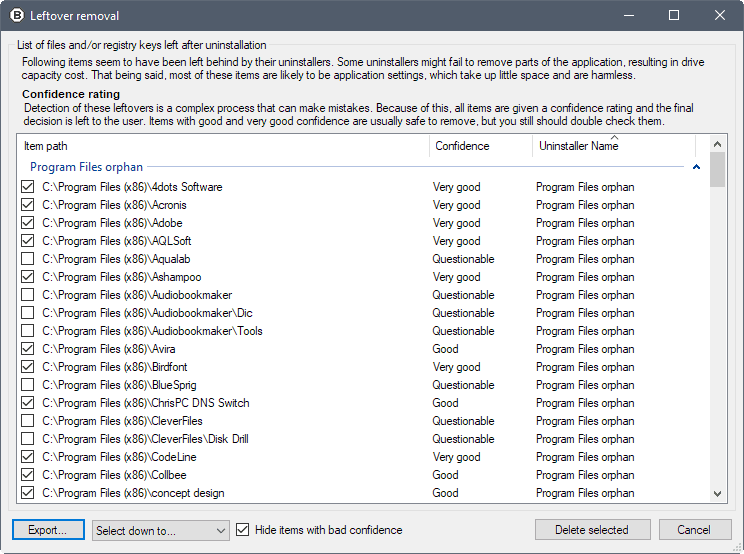Image resolution: width=744 pixels, height=554 pixels.
Task: Select the C:\Program Files (x86)\CleverFiles row
Action: coord(363,421)
